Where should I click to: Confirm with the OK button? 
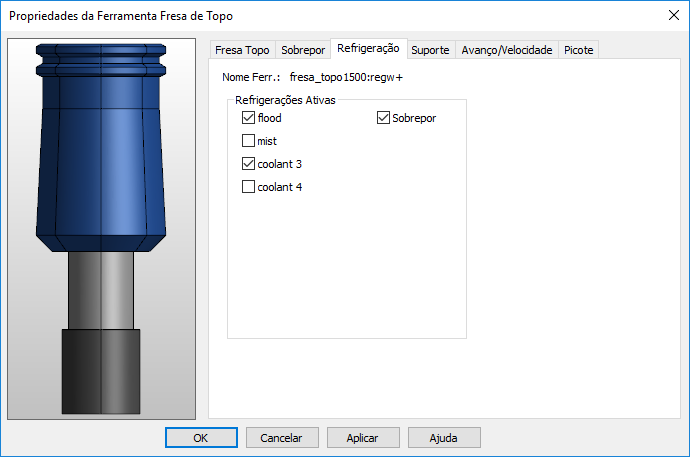pyautogui.click(x=201, y=438)
